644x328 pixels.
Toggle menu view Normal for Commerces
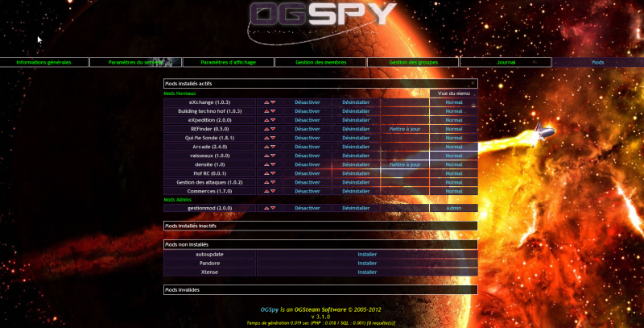(454, 192)
